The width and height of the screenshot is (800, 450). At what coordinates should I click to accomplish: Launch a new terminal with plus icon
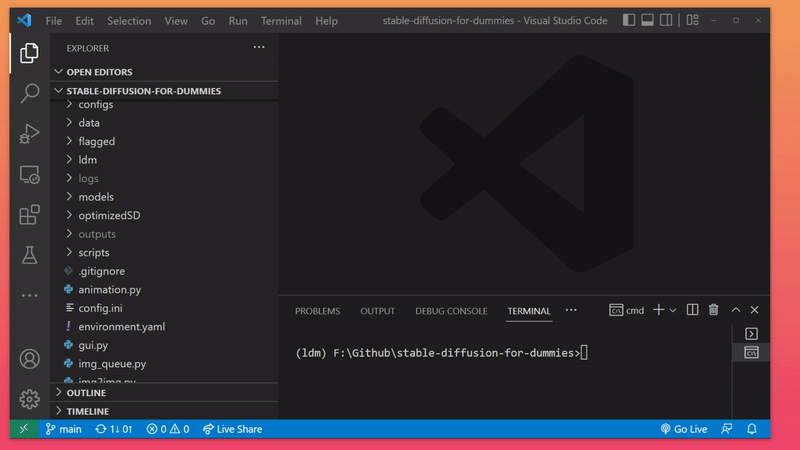point(659,310)
